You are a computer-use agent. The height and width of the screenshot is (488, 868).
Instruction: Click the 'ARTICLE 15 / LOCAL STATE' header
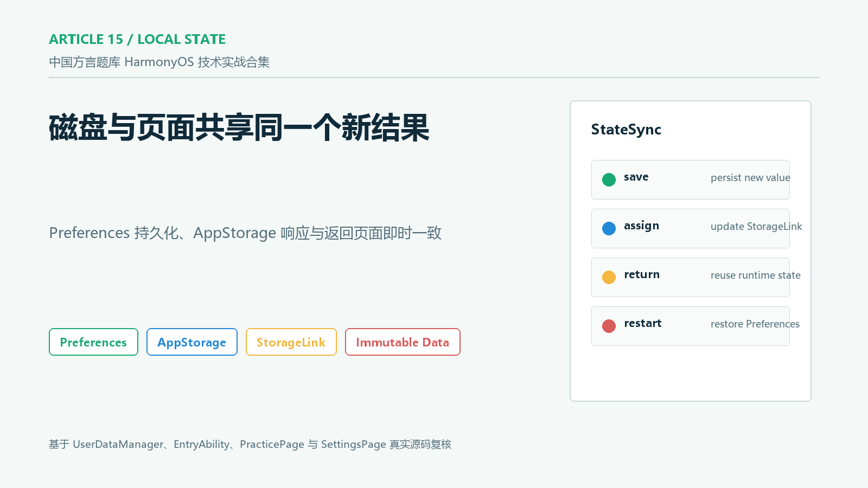tap(137, 40)
